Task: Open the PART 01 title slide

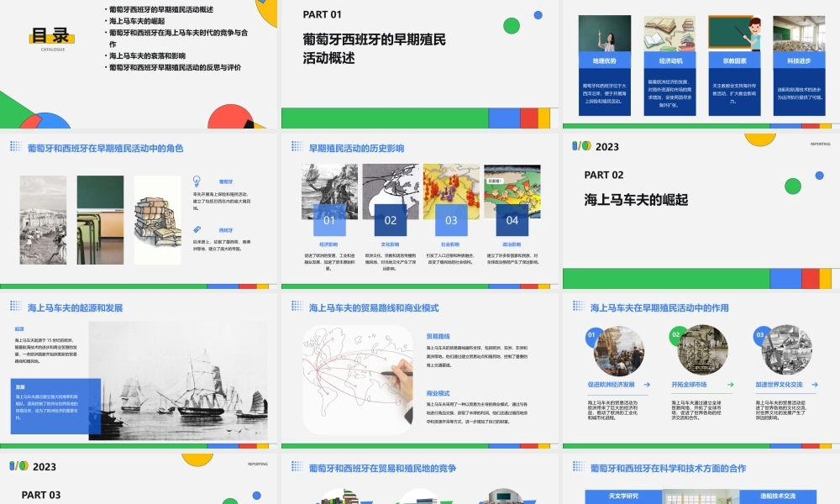Action: [x=420, y=64]
